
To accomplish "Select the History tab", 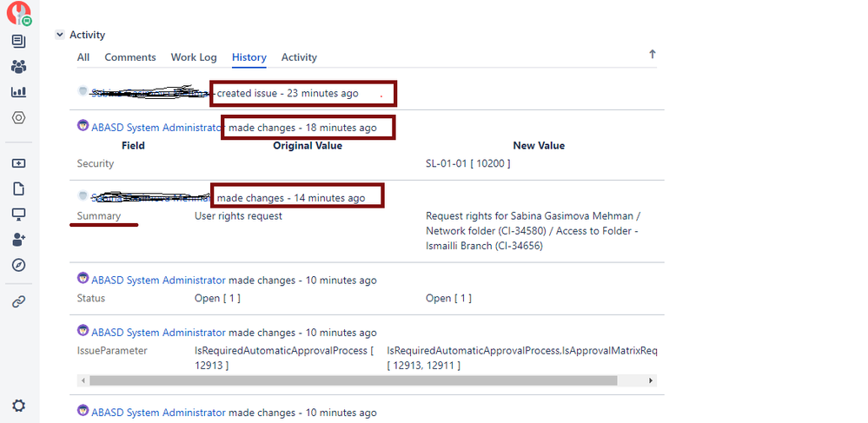I will pos(249,57).
